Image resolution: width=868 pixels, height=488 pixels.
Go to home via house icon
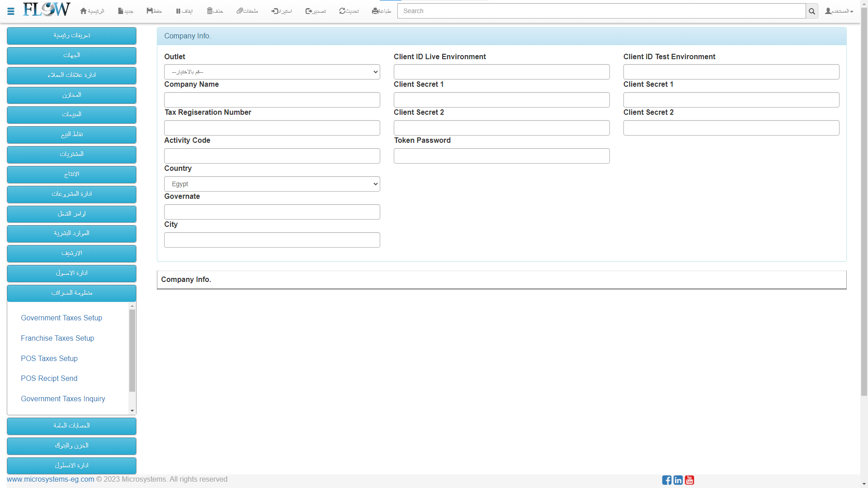click(84, 11)
